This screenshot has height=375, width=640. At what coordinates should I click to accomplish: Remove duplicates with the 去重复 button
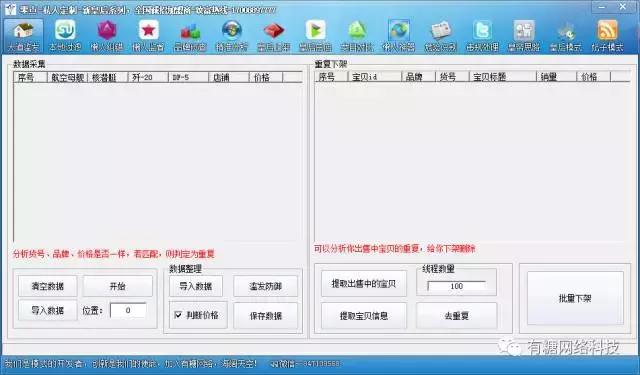[x=456, y=315]
